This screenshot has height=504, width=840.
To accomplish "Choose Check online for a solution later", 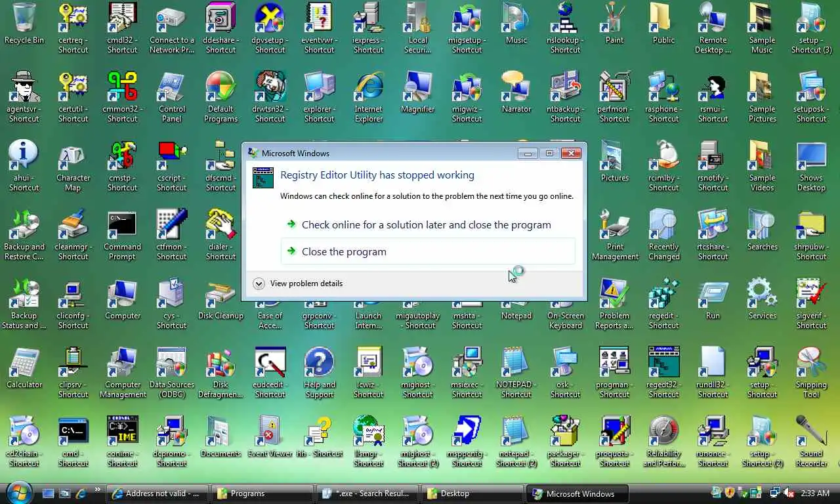I will (x=428, y=224).
